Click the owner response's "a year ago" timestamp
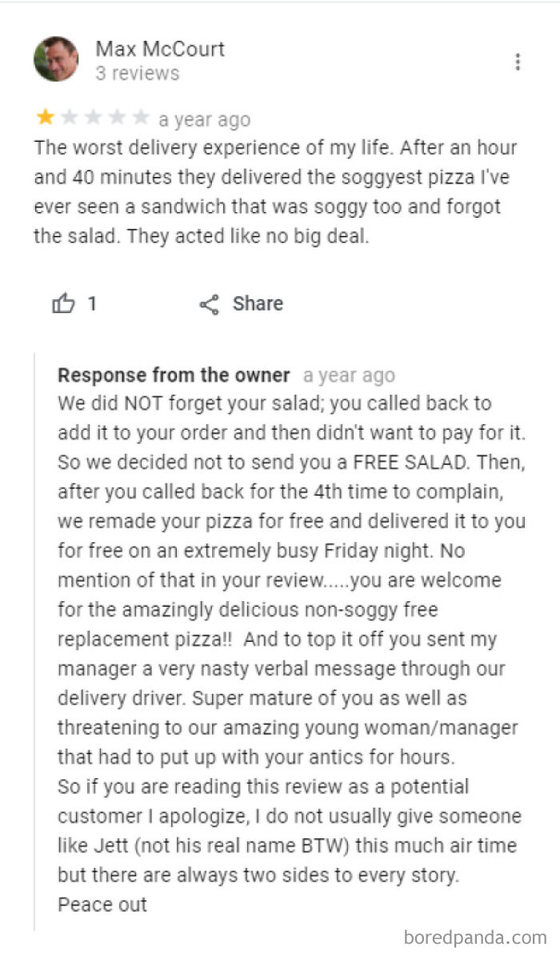 click(350, 375)
